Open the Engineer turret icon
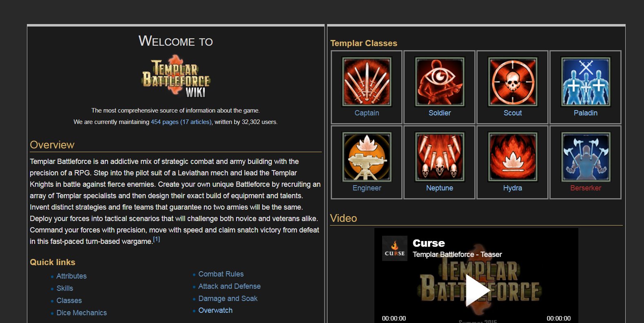This screenshot has width=644, height=323. pos(367,157)
